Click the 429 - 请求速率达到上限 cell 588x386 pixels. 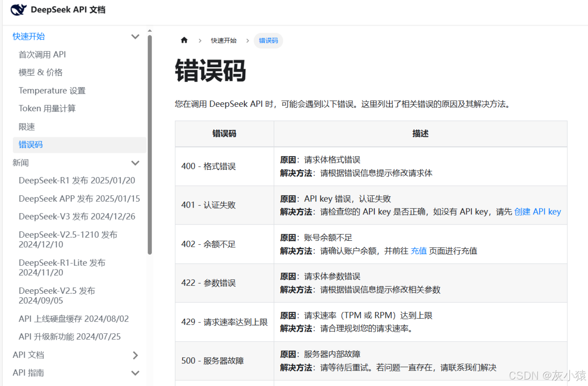[x=225, y=322]
